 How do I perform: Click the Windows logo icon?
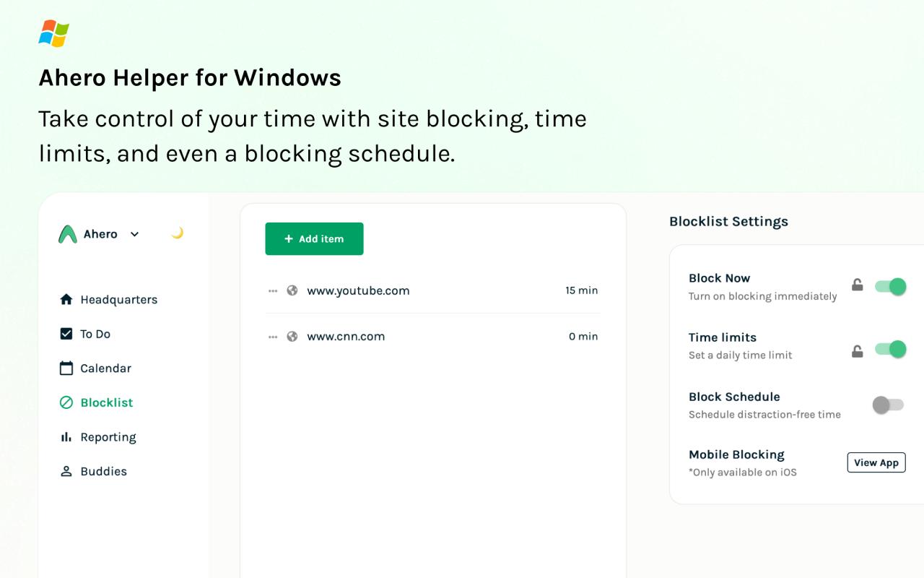(x=54, y=33)
